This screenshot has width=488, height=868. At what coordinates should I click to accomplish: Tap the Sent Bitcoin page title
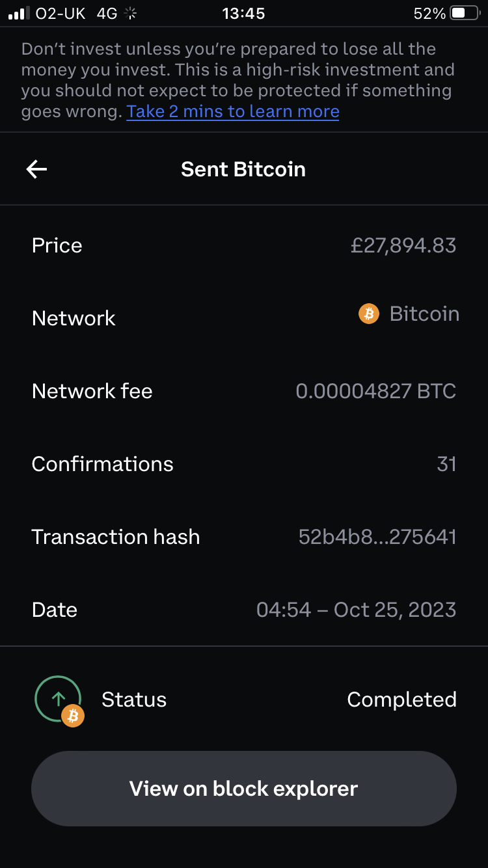point(243,169)
